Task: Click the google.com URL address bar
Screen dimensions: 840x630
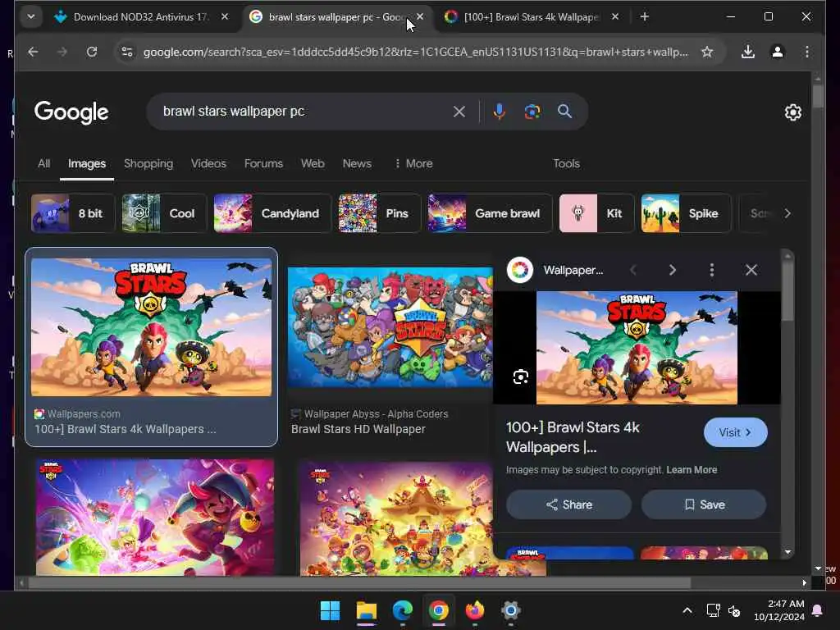Action: tap(416, 52)
